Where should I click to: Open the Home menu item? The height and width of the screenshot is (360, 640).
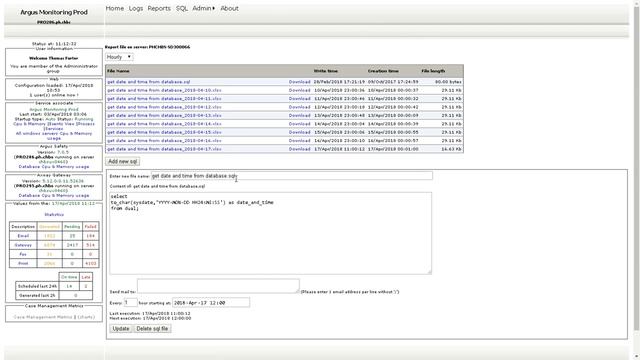tap(115, 8)
